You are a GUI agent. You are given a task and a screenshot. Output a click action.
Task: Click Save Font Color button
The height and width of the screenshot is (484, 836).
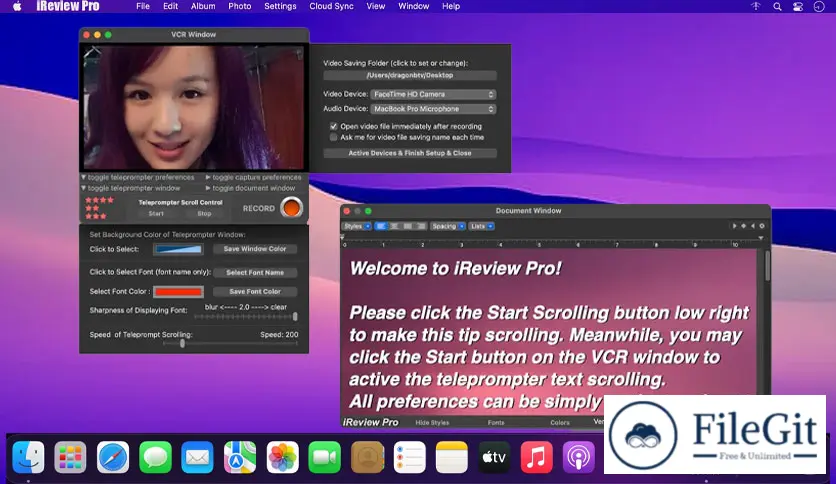[255, 292]
